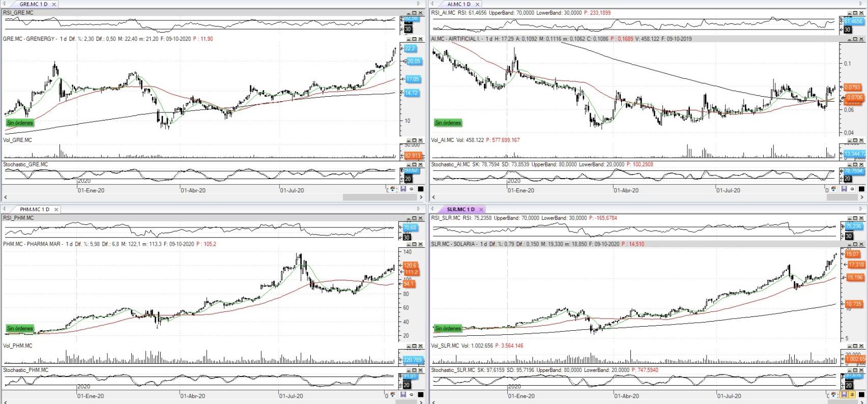Click the save icon in the GRE.MC chart footer
Screen dimensions: 868x404
pos(403,189)
